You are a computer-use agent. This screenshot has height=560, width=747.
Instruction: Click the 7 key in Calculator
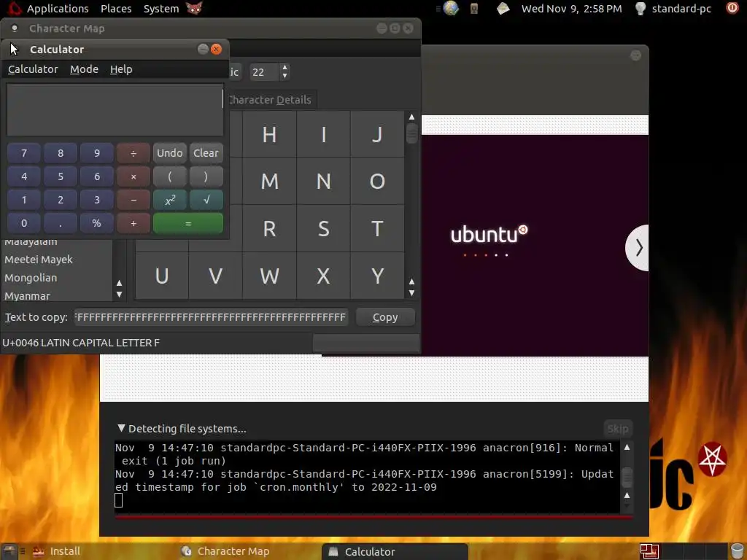pos(24,153)
